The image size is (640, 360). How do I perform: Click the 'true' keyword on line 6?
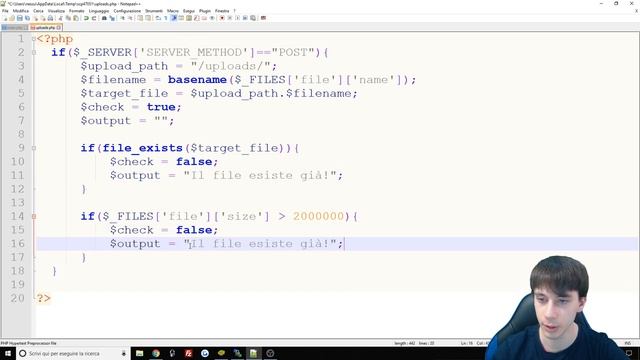[x=161, y=107]
